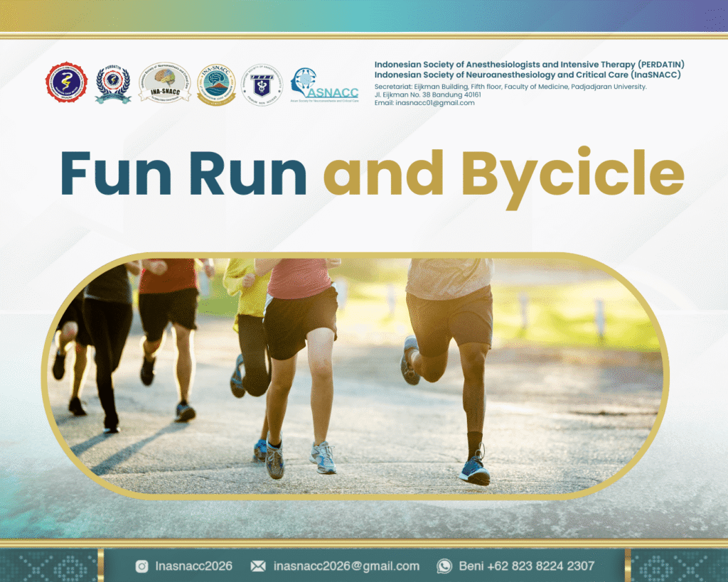Image resolution: width=728 pixels, height=582 pixels.
Task: Click the inasnacc2026@gmail.com email address
Action: [346, 566]
